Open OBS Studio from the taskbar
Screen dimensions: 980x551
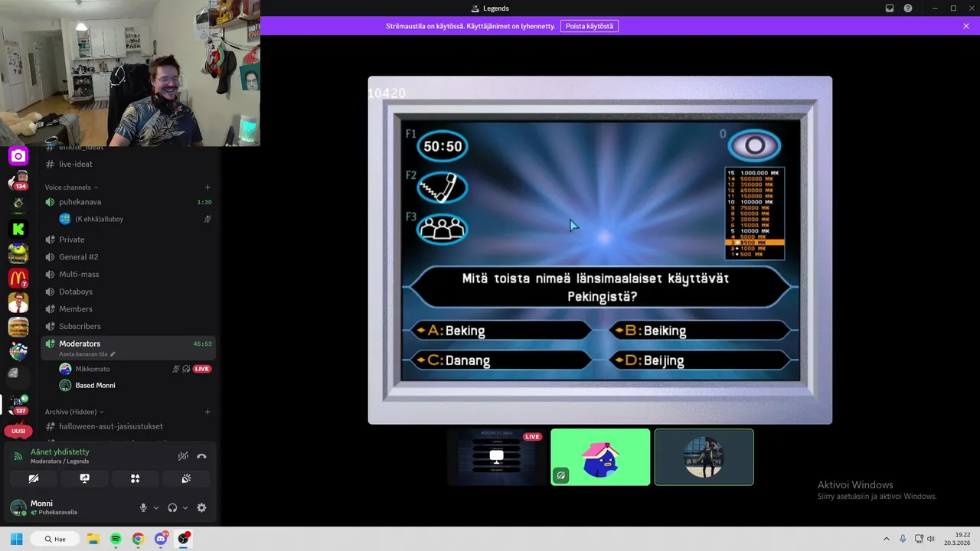(184, 539)
